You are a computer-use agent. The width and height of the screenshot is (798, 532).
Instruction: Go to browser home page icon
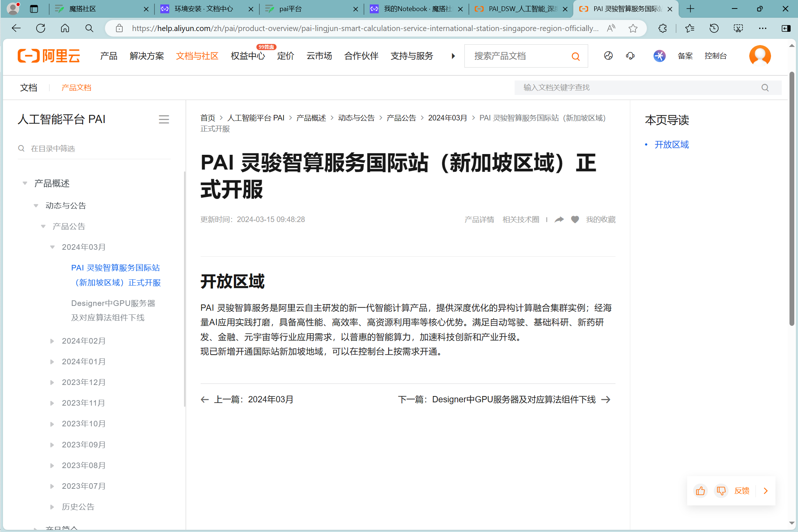(65, 28)
